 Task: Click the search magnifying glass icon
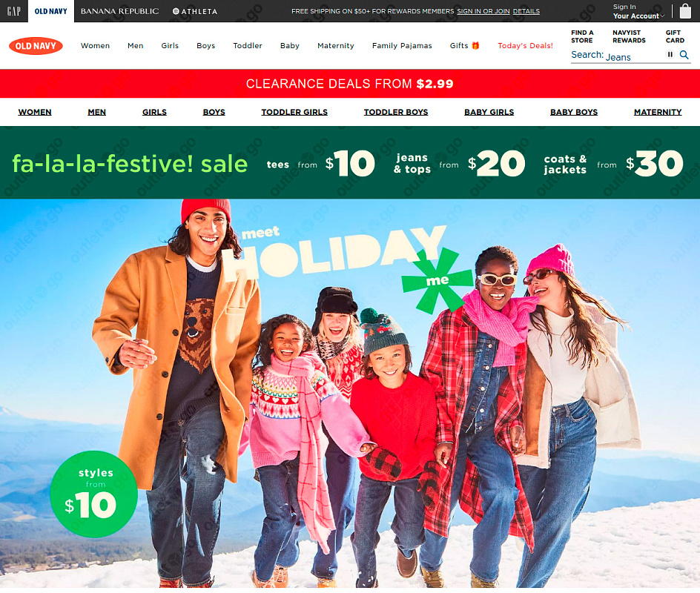(x=684, y=55)
